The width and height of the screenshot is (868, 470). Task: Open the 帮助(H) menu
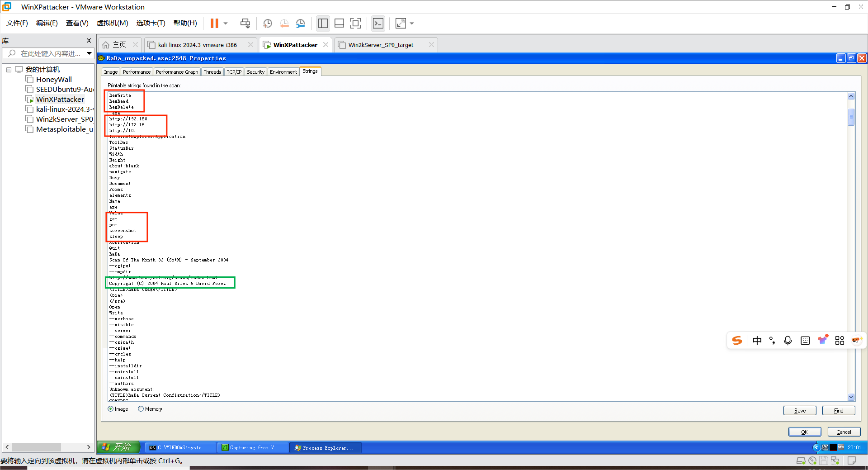(x=185, y=23)
